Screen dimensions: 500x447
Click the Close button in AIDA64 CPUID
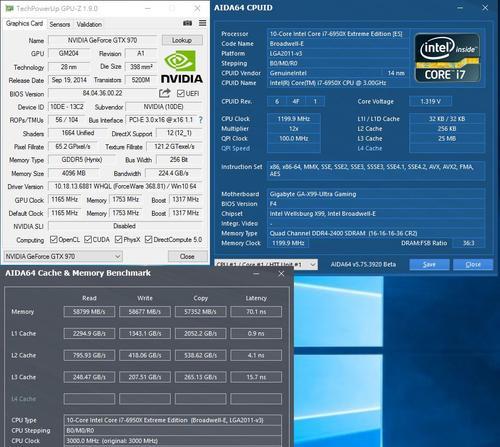[x=473, y=264]
